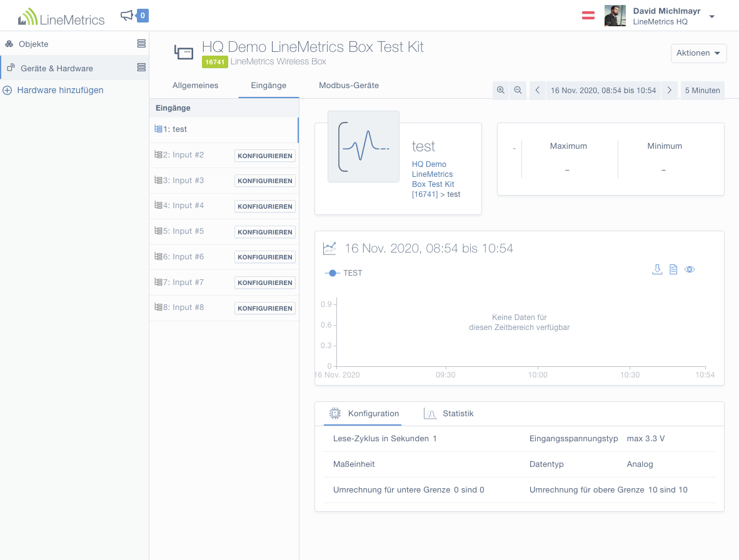
Task: Configure Input #7
Action: point(265,282)
